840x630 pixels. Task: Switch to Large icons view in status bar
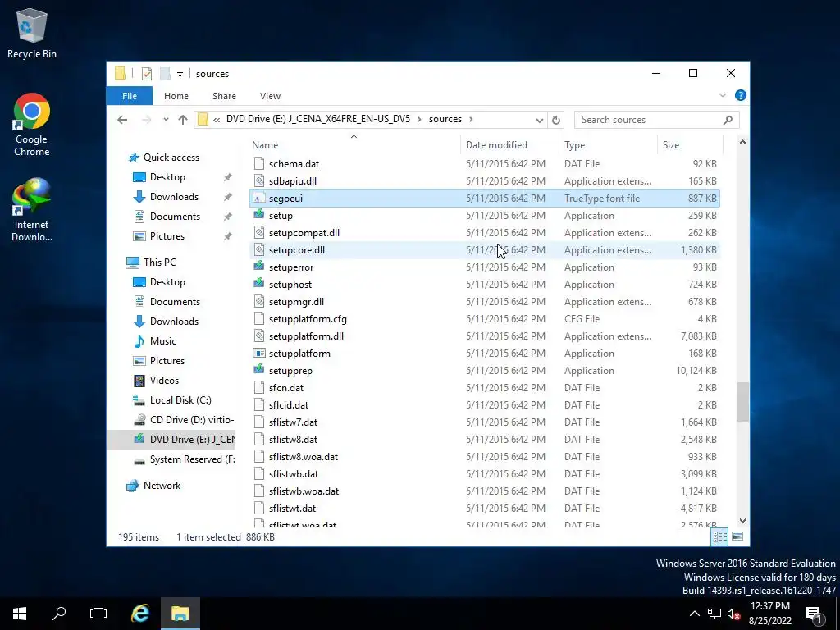pyautogui.click(x=737, y=536)
